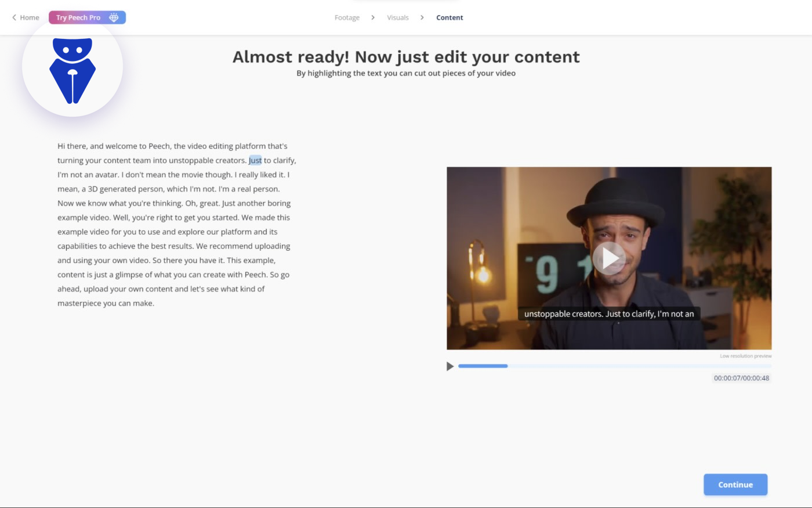Click transcript phrase "masterpiece you can make."
Viewport: 812px width, 508px height.
click(106, 303)
